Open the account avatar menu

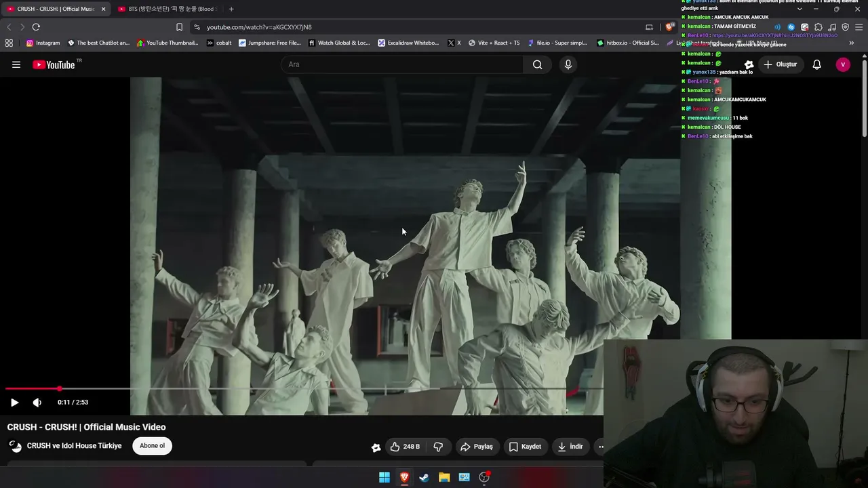(843, 64)
